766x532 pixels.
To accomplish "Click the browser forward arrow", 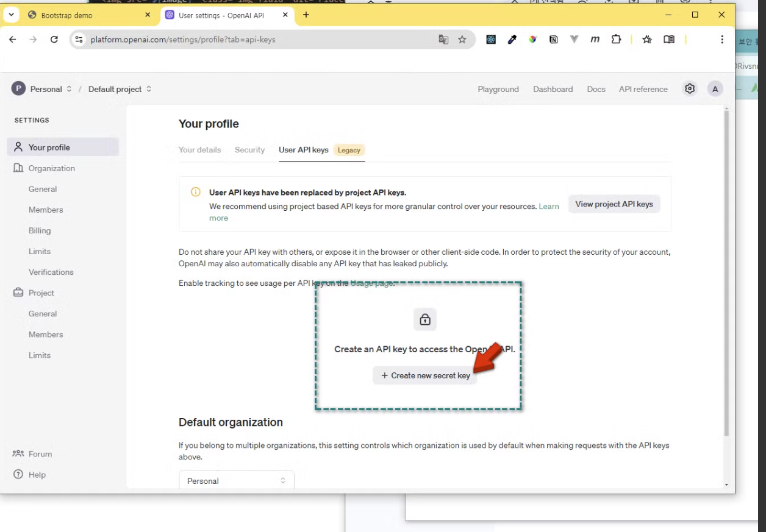I will [33, 40].
